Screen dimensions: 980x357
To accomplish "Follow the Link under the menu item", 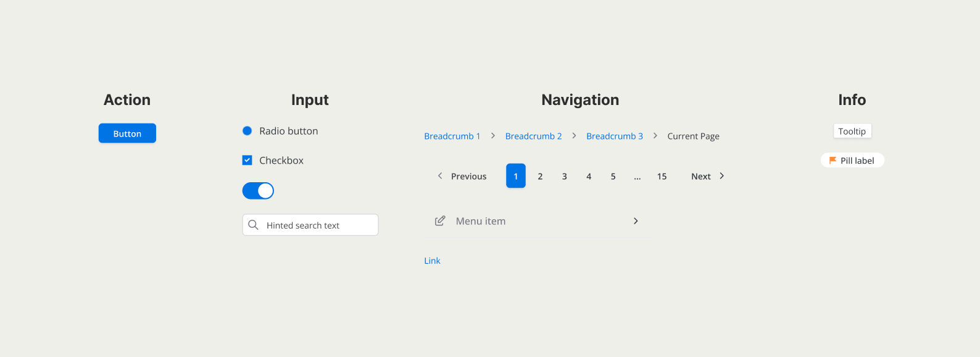I will (432, 260).
